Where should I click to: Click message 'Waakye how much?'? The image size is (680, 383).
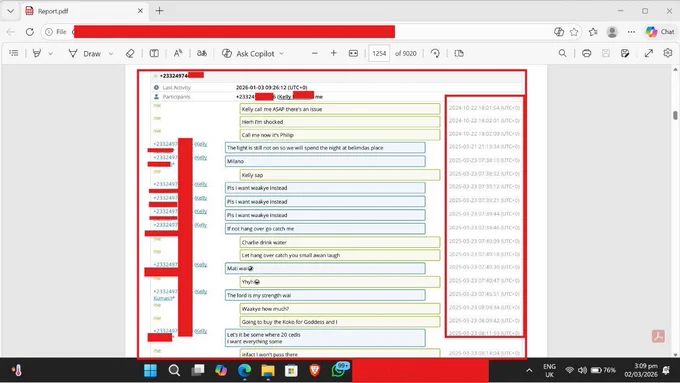(340, 309)
